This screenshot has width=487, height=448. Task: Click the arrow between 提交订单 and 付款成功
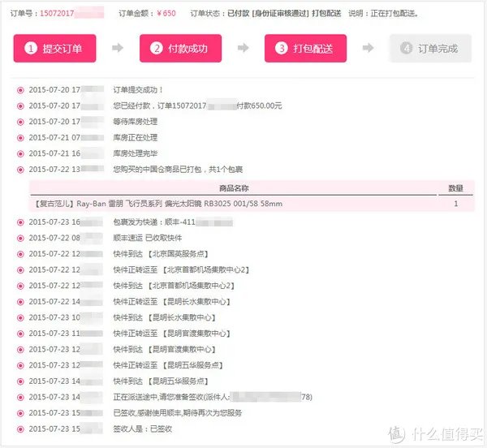pos(119,49)
